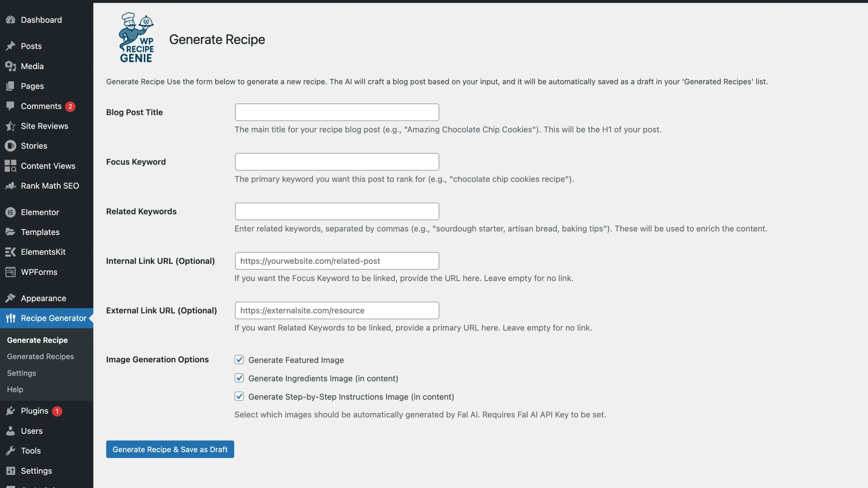This screenshot has width=868, height=488.
Task: Open Recipe Generator Settings submenu item
Action: point(21,373)
